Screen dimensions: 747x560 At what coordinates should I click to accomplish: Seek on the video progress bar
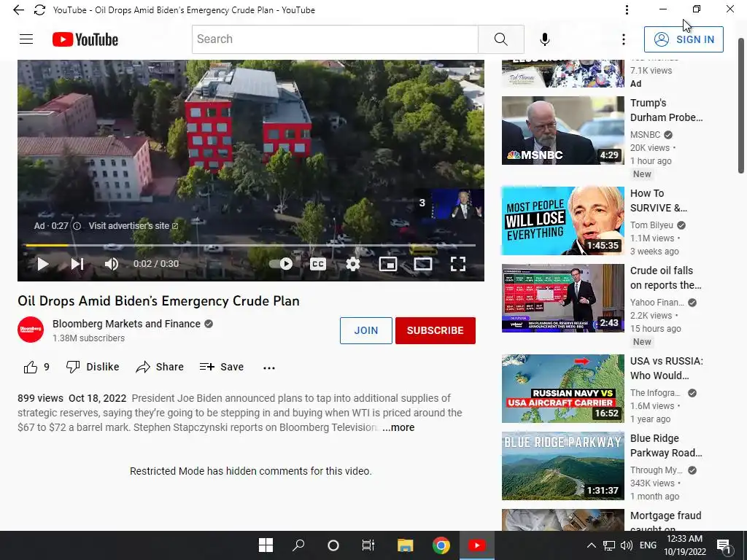tap(251, 245)
